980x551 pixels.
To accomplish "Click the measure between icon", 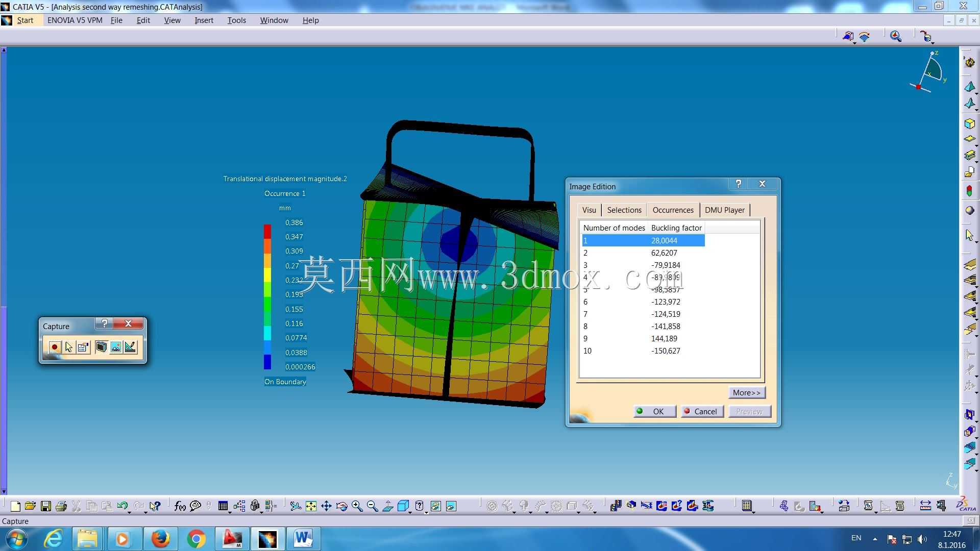I will pos(925,506).
